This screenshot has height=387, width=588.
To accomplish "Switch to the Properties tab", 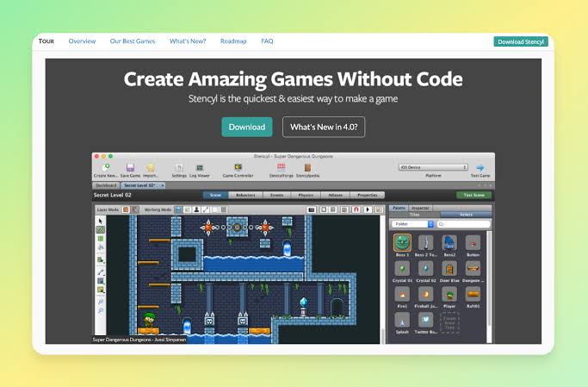I will click(x=367, y=195).
